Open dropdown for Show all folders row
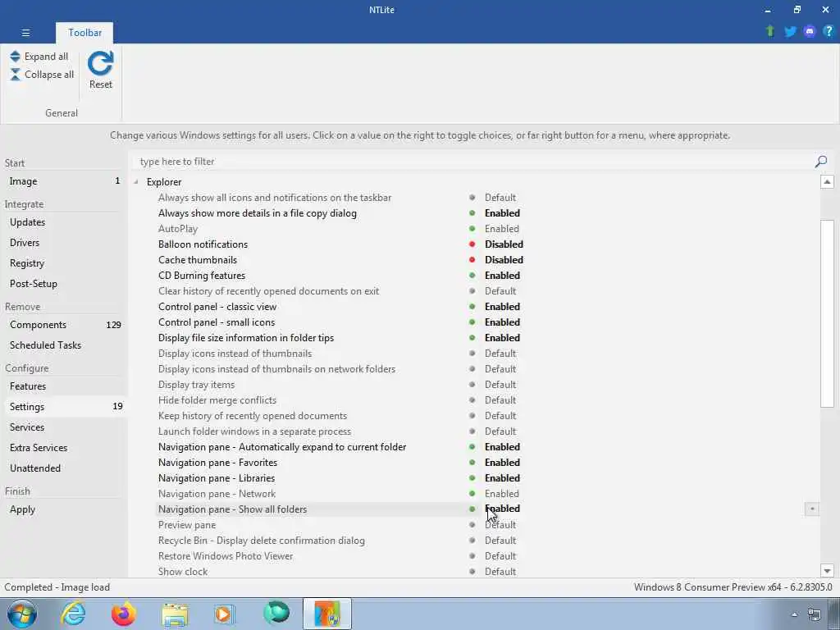This screenshot has height=630, width=840. point(811,509)
